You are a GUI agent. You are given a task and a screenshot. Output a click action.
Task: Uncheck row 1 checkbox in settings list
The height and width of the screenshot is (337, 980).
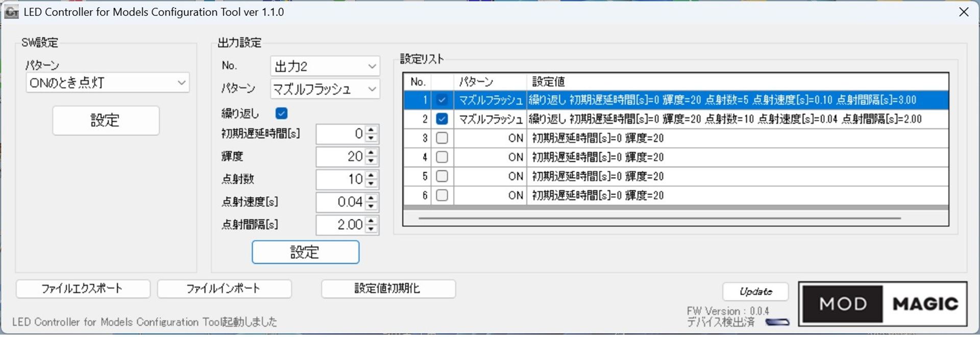coord(442,100)
